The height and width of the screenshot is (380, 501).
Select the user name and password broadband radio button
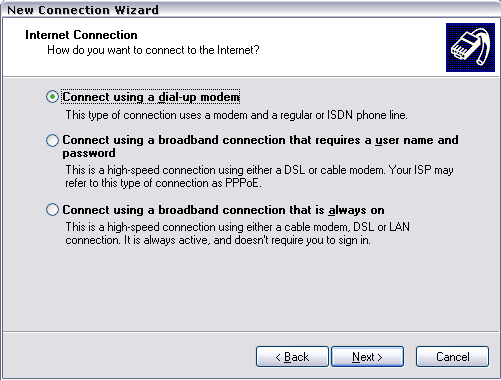(52, 140)
